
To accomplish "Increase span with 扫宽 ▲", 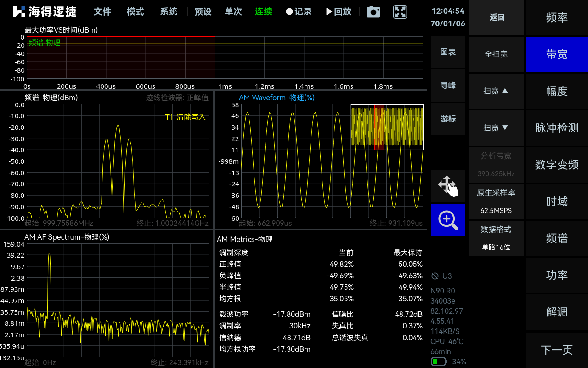I will click(496, 91).
